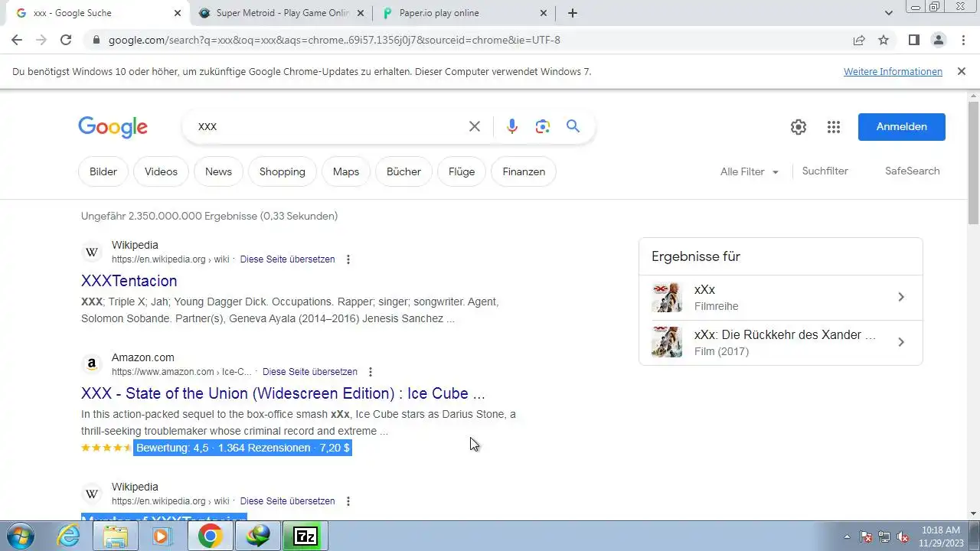This screenshot has width=980, height=551.
Task: Launch Internet Explorer from the taskbar
Action: (69, 536)
